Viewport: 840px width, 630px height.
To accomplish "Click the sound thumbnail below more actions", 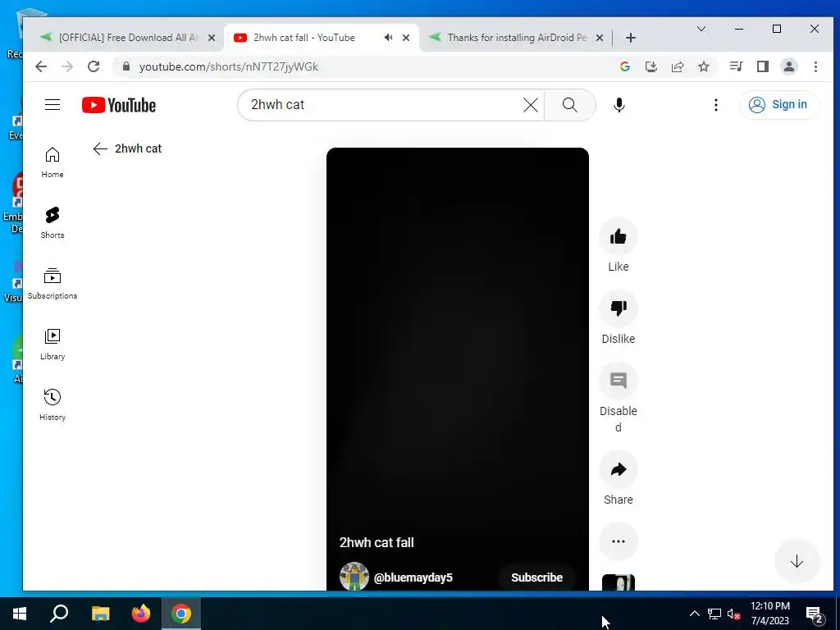I will tap(619, 582).
